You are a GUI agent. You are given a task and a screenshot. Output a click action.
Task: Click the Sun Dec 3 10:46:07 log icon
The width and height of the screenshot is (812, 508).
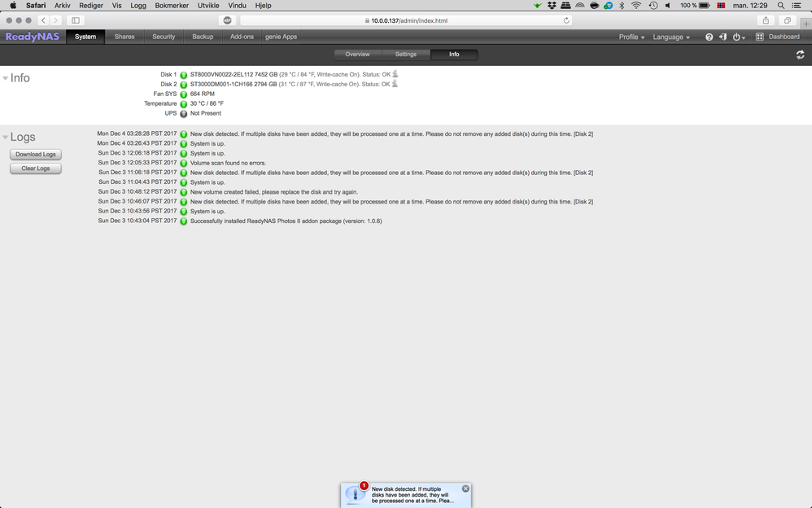(x=183, y=202)
